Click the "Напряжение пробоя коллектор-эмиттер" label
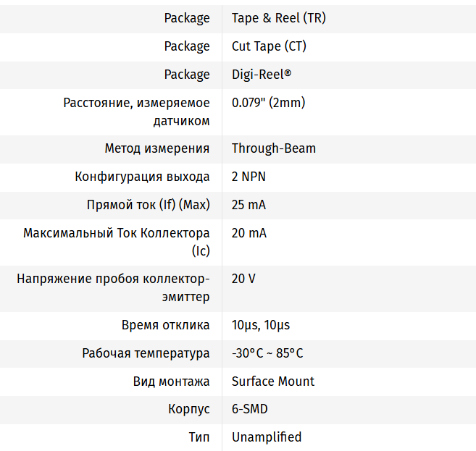 (114, 287)
